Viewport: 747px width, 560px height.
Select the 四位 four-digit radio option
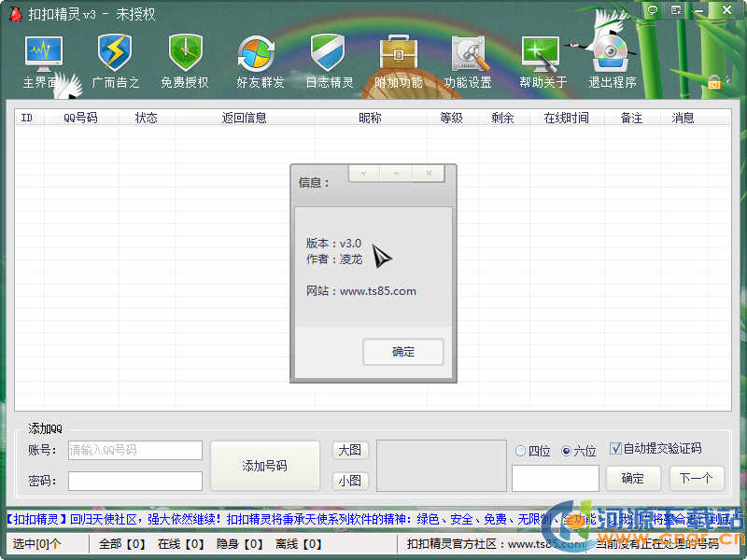click(521, 451)
